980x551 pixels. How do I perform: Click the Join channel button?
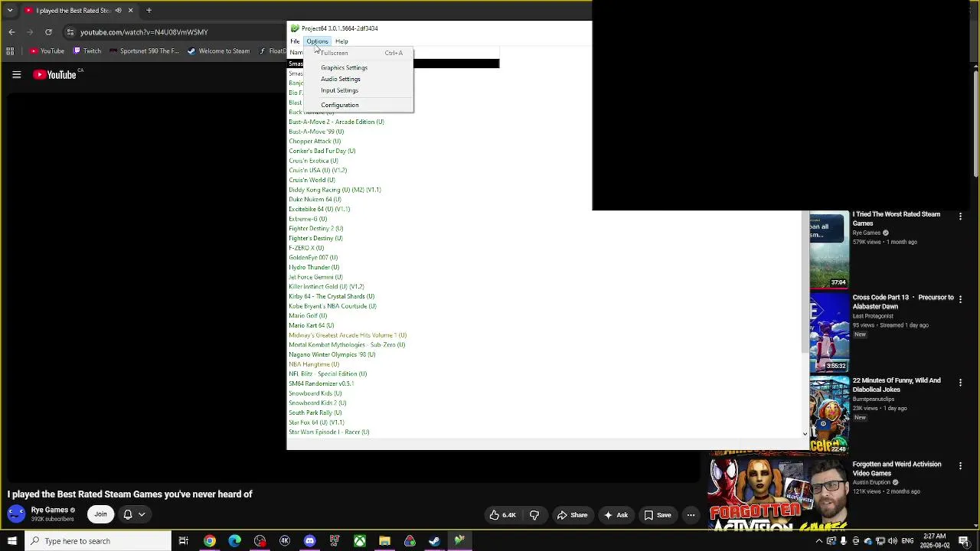pyautogui.click(x=100, y=514)
